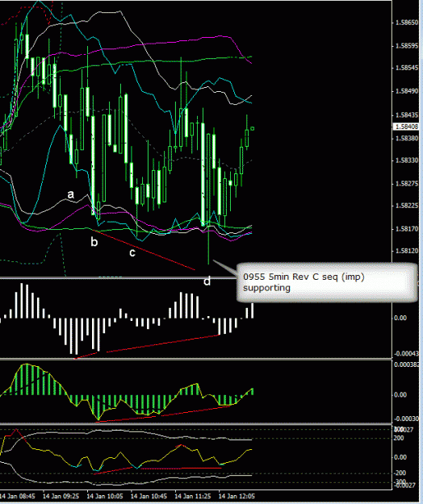Click the 1.58595 price axis label
Viewport: 423px width, 504px height.
coord(407,46)
